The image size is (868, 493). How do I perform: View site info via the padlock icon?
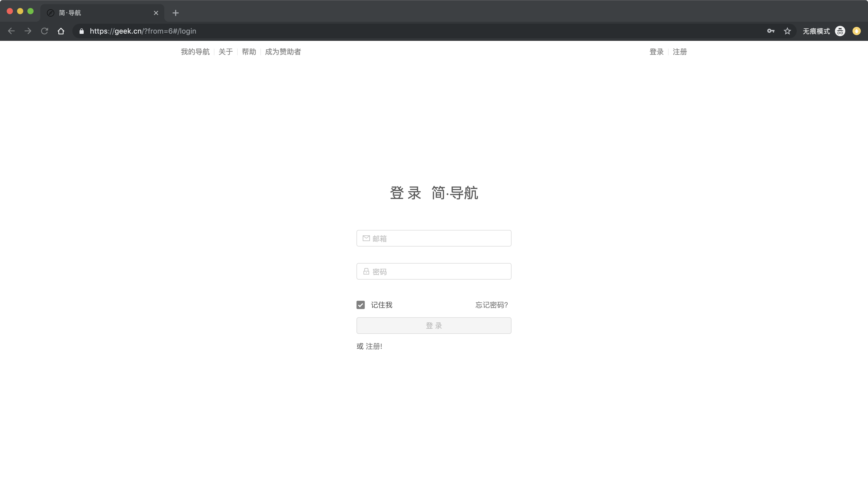(82, 31)
